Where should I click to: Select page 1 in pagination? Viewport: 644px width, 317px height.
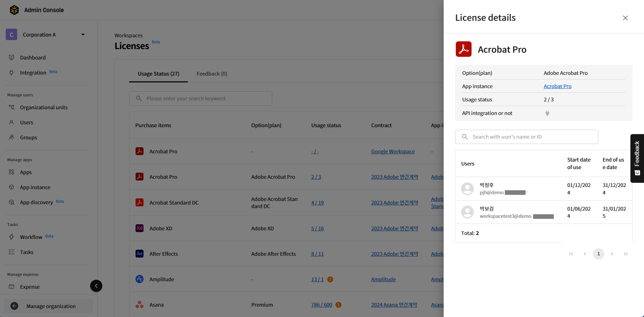pos(599,254)
